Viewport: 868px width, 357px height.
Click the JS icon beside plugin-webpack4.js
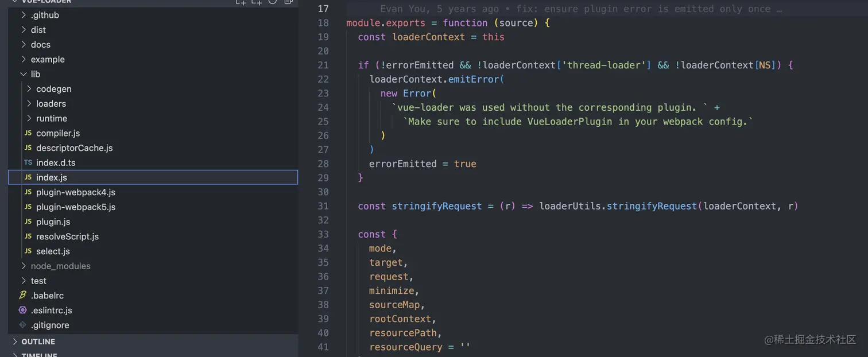click(x=28, y=192)
